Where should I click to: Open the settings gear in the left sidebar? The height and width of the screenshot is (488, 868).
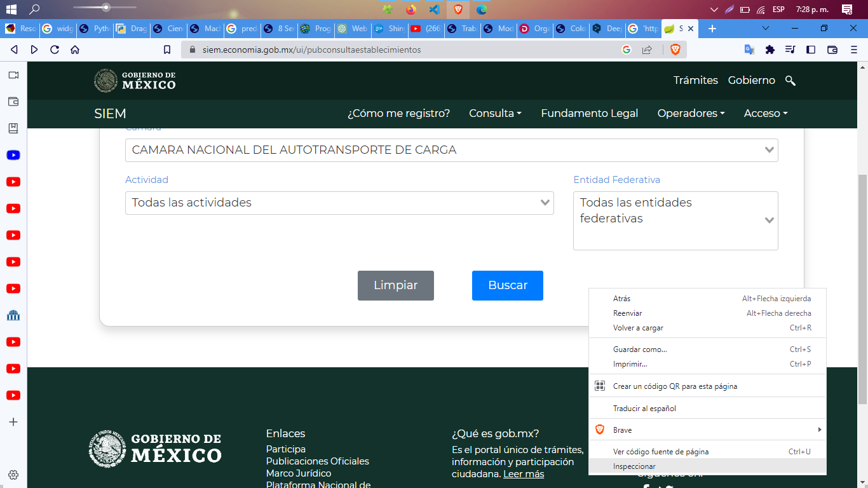pyautogui.click(x=13, y=475)
